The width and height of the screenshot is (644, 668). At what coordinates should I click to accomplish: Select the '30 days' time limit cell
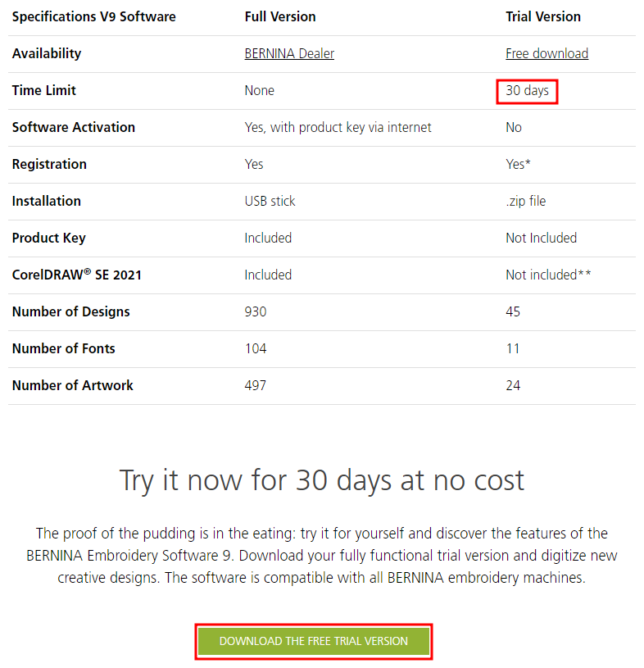(528, 91)
